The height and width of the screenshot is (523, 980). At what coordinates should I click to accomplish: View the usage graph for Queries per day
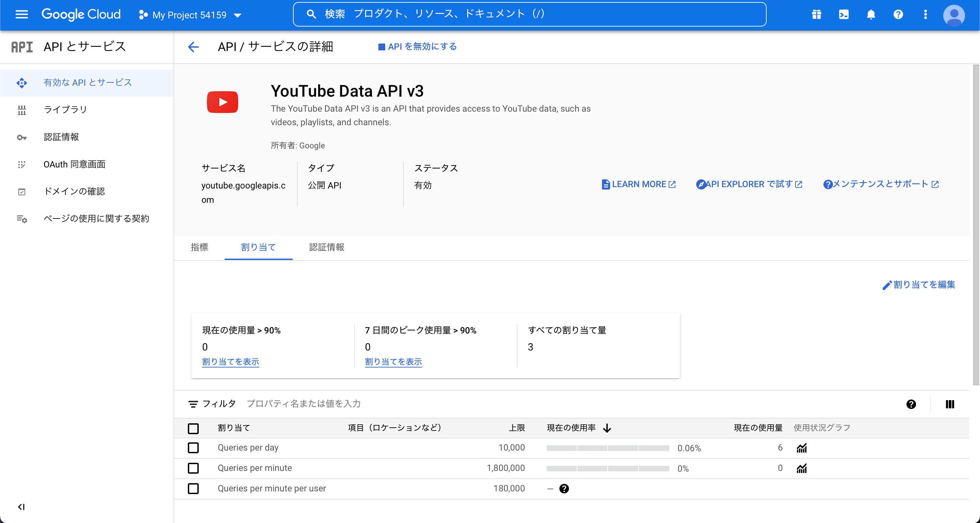(802, 448)
